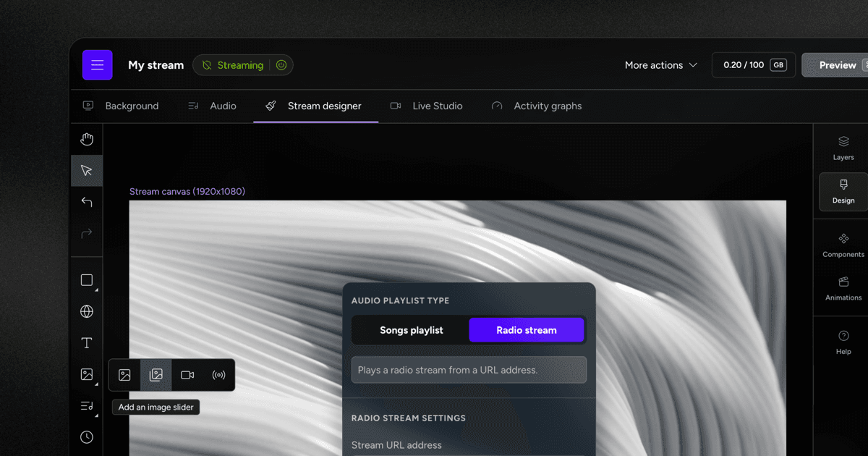
Task: Expand the More actions dropdown
Action: [x=661, y=65]
